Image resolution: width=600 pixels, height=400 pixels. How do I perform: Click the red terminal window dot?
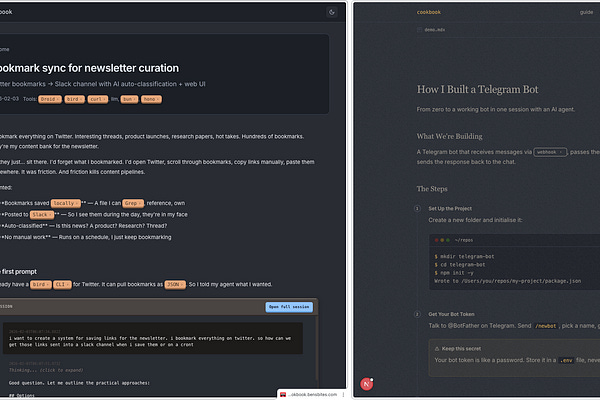point(436,240)
